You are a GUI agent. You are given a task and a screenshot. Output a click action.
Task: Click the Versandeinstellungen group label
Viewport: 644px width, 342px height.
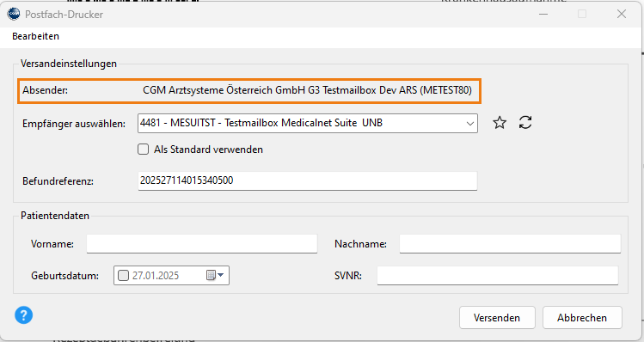coord(69,64)
